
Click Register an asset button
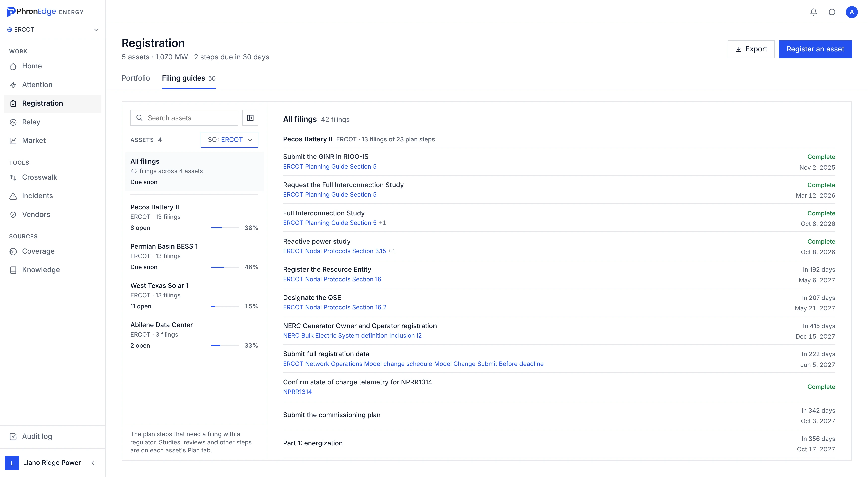[815, 49]
